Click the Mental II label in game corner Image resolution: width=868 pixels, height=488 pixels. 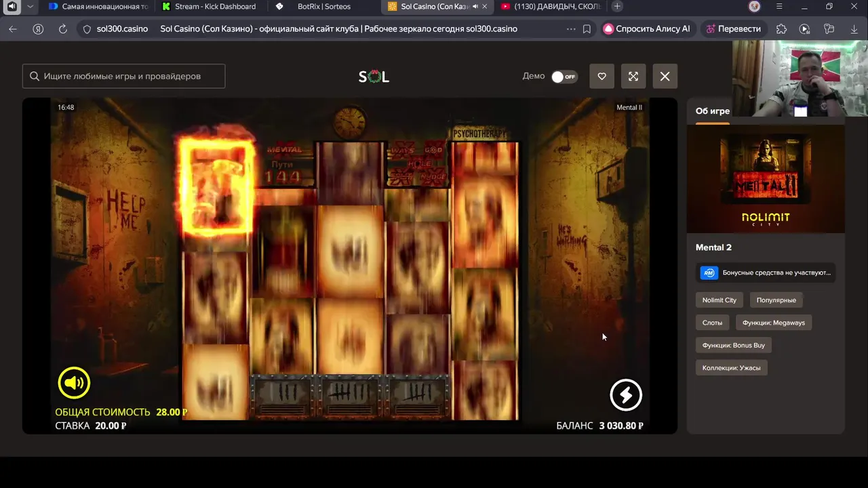coord(629,108)
